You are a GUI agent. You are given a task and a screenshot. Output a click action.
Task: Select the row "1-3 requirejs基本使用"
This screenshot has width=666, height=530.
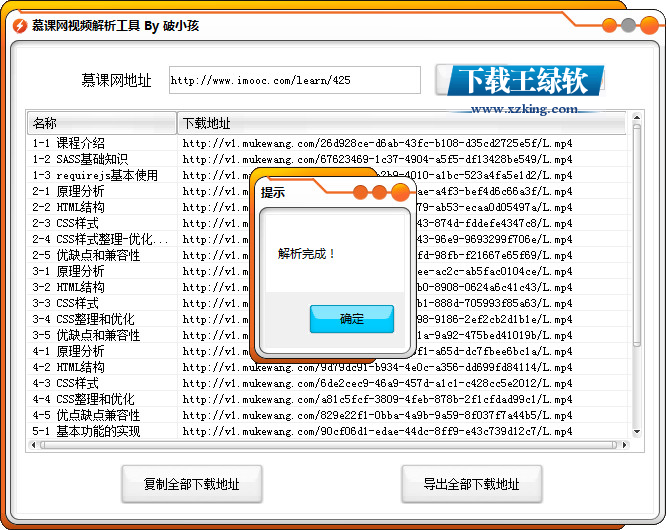[x=327, y=175]
